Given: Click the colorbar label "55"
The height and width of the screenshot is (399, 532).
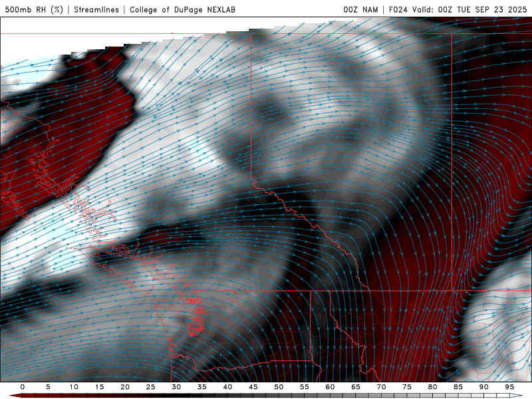Looking at the screenshot, I should [305, 387].
